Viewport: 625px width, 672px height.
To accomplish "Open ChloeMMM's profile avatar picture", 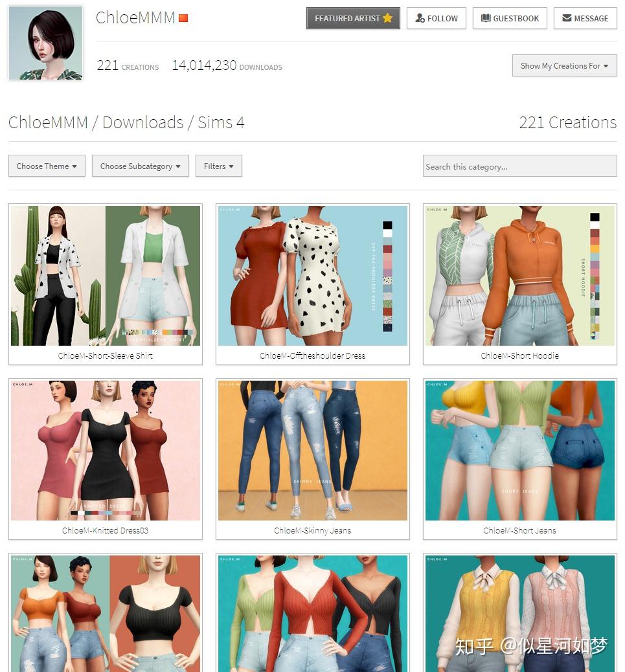I will click(x=45, y=42).
